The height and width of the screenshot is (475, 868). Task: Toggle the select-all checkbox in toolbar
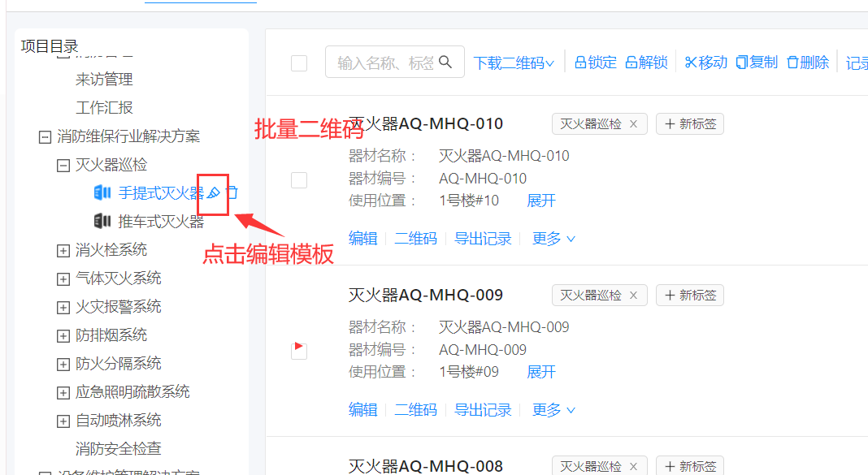[299, 63]
